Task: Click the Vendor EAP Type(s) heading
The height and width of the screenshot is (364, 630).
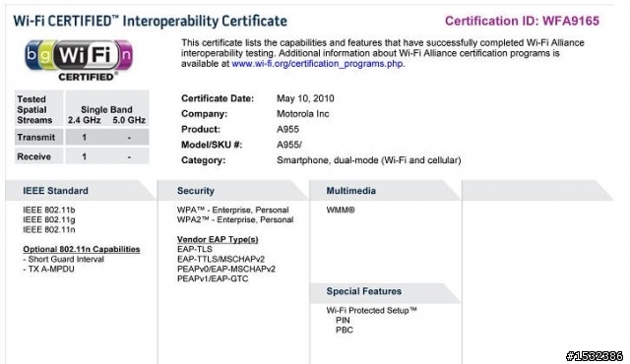Action: pos(218,240)
